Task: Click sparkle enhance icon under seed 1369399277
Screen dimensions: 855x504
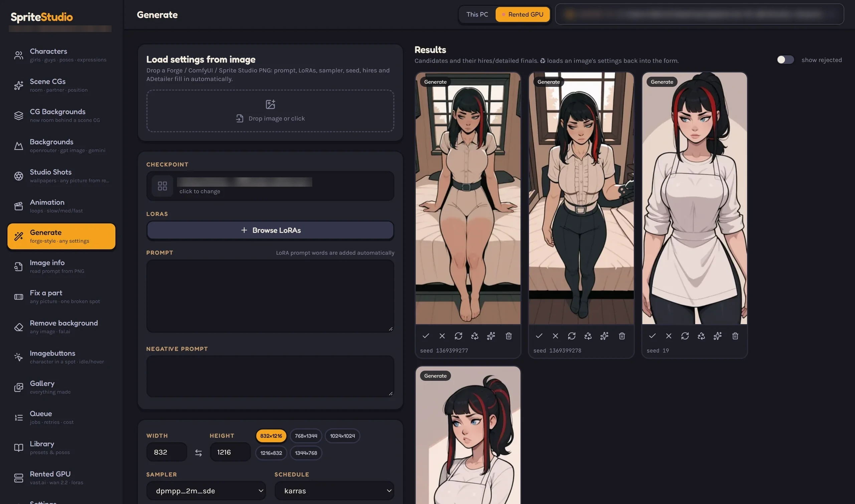Action: pyautogui.click(x=491, y=336)
